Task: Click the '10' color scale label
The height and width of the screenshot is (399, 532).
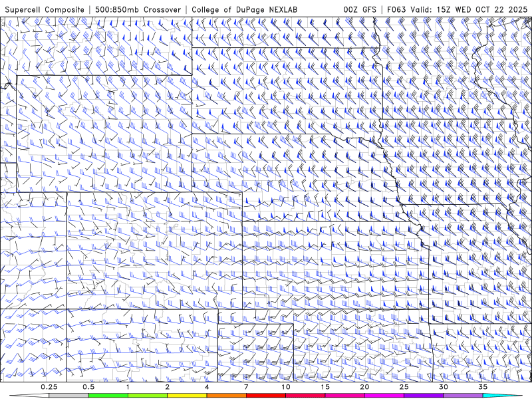Action: tap(286, 387)
